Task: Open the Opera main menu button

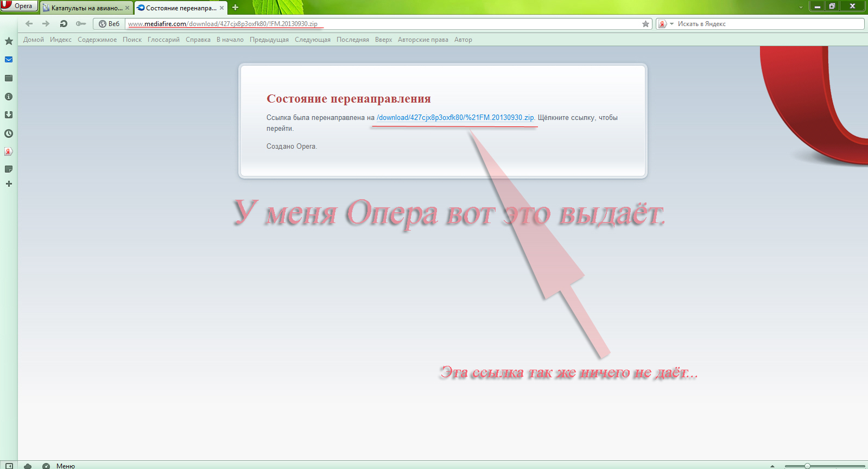Action: coord(19,6)
